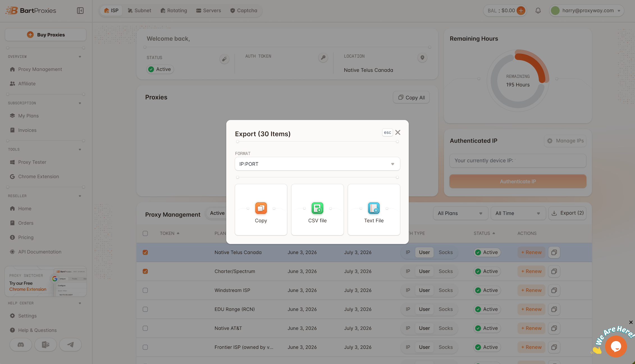Image resolution: width=635 pixels, height=364 pixels.
Task: Renew the Charter/Spectrum proxy
Action: [x=531, y=271]
